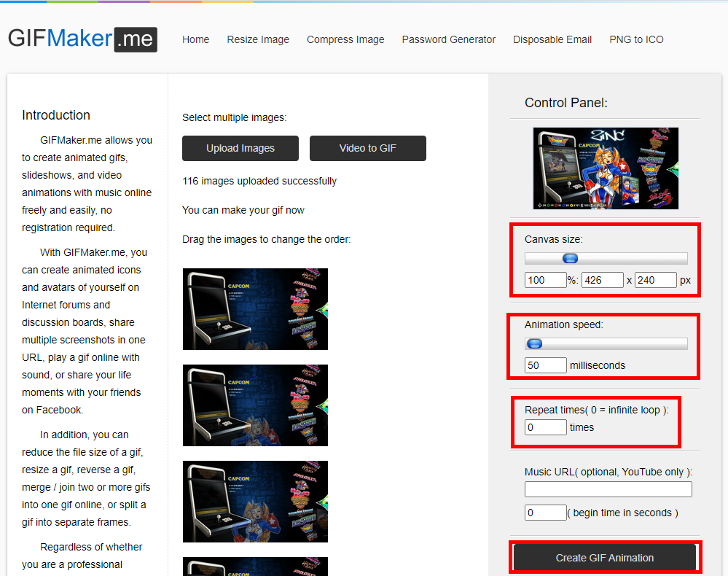Click the Canvas size slider handle
Screen dimensions: 728x576
coord(570,258)
